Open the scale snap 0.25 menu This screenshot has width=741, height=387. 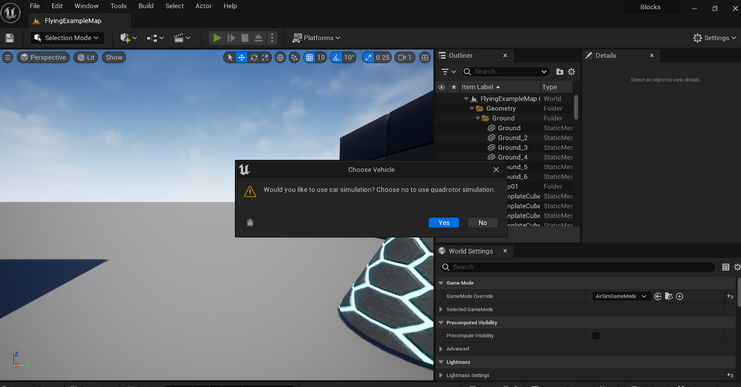coord(383,57)
